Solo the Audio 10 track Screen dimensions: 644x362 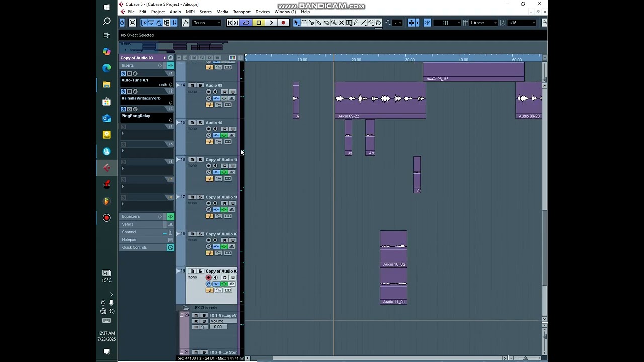(200, 123)
